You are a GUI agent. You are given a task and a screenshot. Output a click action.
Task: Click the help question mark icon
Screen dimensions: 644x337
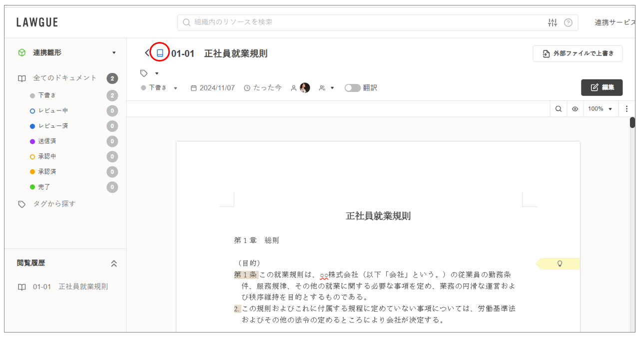click(568, 22)
